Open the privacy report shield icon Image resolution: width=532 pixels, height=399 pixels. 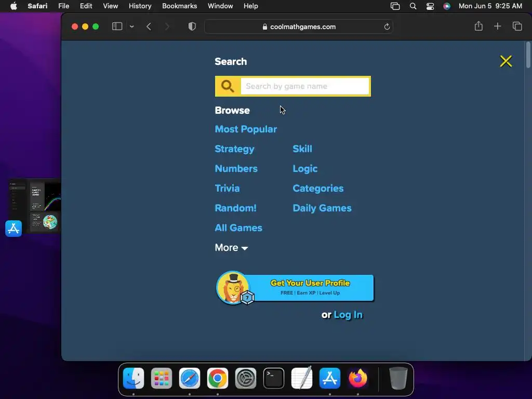click(x=192, y=26)
